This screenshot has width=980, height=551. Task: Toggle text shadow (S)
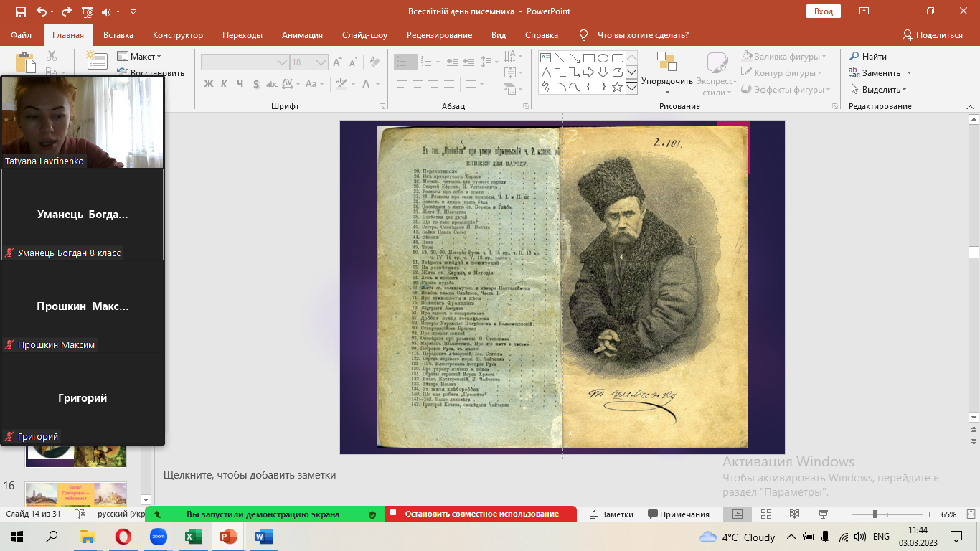pyautogui.click(x=255, y=84)
